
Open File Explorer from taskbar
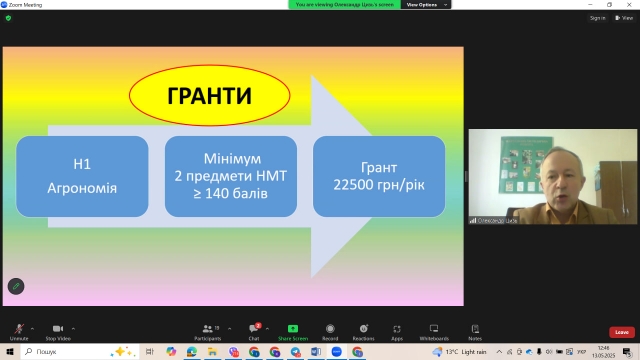(x=212, y=351)
